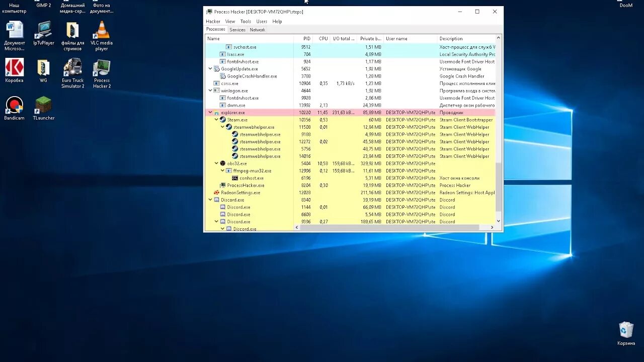This screenshot has width=644, height=362.
Task: Click the steamwebhelper.exe PID 12272 icon
Action: click(235, 142)
